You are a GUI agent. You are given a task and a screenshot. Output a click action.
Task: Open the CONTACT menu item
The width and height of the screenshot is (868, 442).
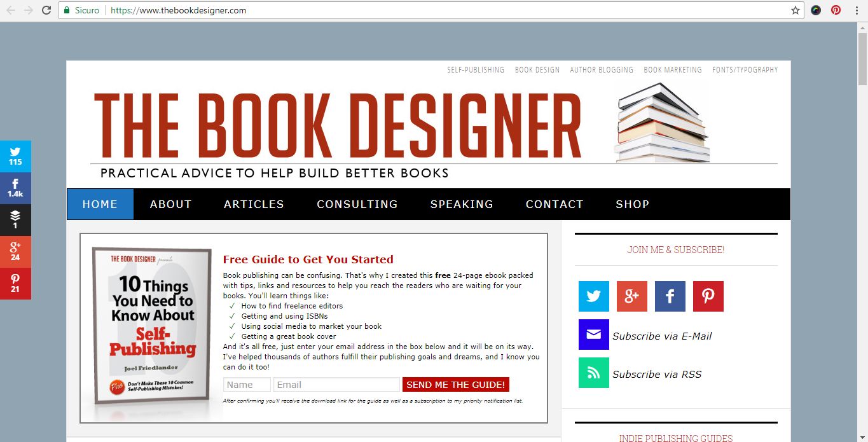[x=555, y=204]
